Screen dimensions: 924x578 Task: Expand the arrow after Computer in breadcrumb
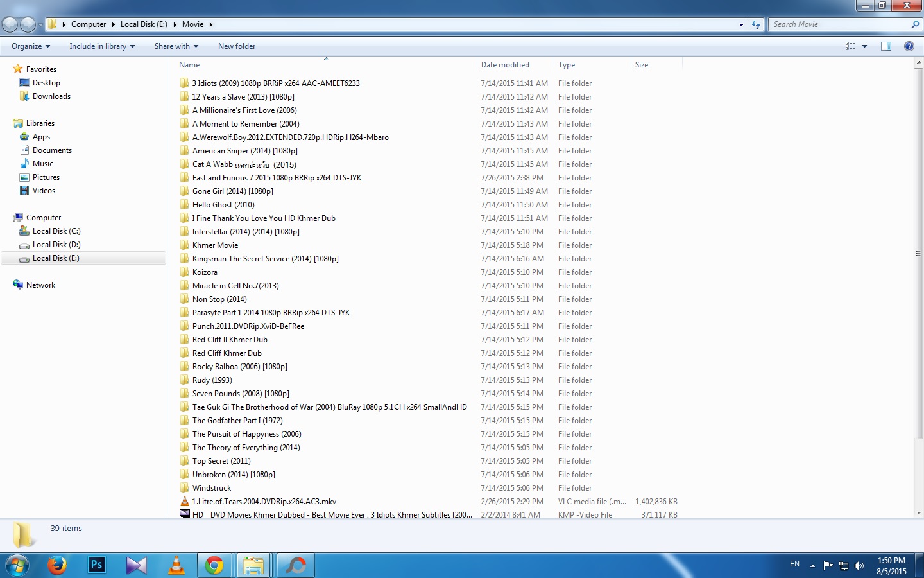tap(114, 24)
